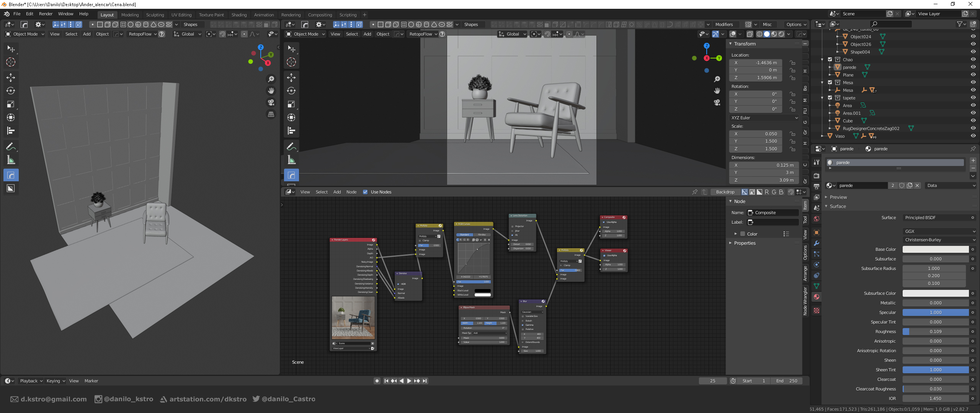Screen dimensions: 980x413
Task: Click the Backdrop button in the compositor
Action: point(725,192)
